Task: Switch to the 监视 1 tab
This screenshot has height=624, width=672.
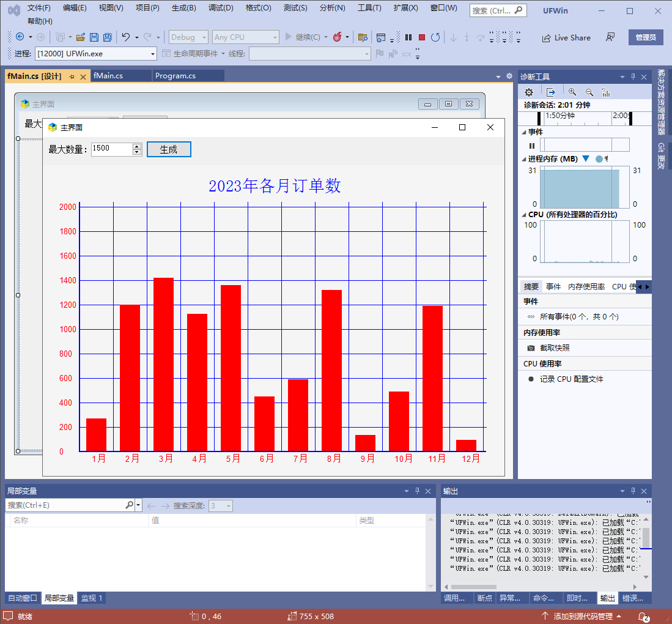Action: [92, 598]
